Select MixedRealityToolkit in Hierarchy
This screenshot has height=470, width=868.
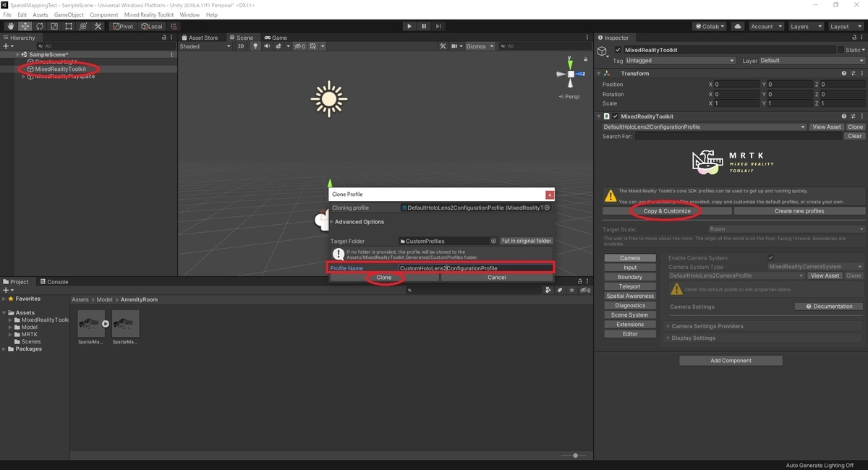click(x=60, y=69)
